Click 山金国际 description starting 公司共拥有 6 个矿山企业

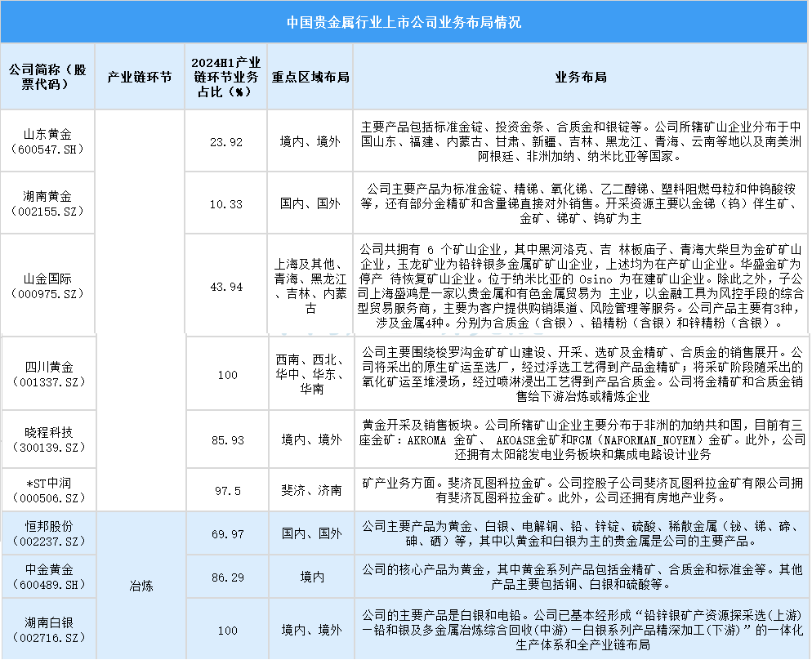click(581, 286)
